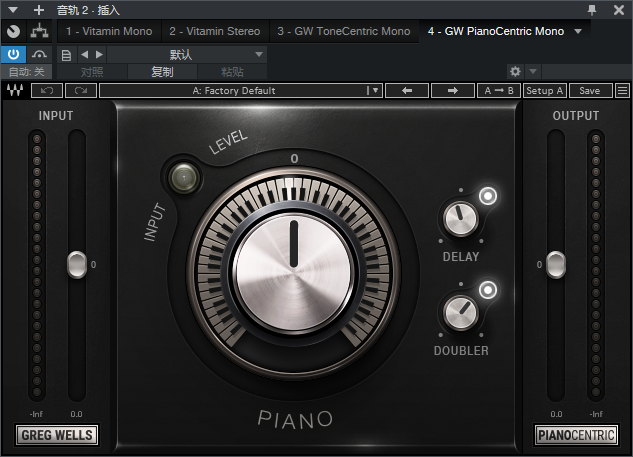Load previous Waves preset with left arrow
Screen dimensions: 633x457
pyautogui.click(x=407, y=90)
